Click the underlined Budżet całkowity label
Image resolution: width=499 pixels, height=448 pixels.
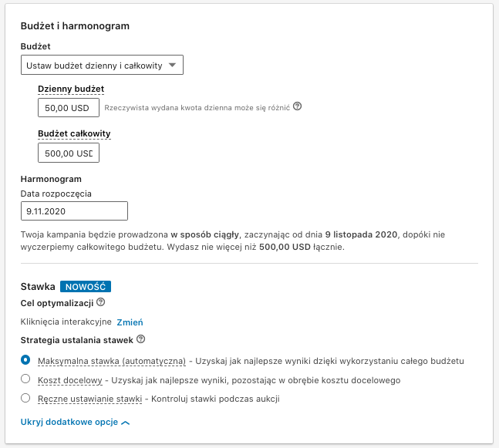pos(74,133)
